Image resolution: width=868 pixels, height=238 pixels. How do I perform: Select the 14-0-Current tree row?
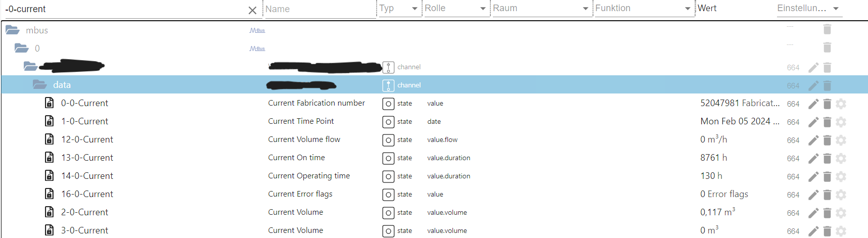[x=434, y=176]
